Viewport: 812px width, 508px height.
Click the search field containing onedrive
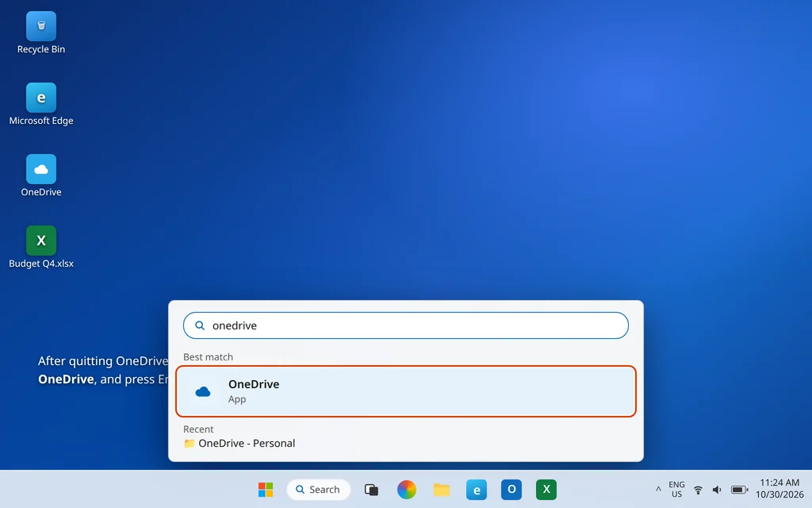point(406,325)
